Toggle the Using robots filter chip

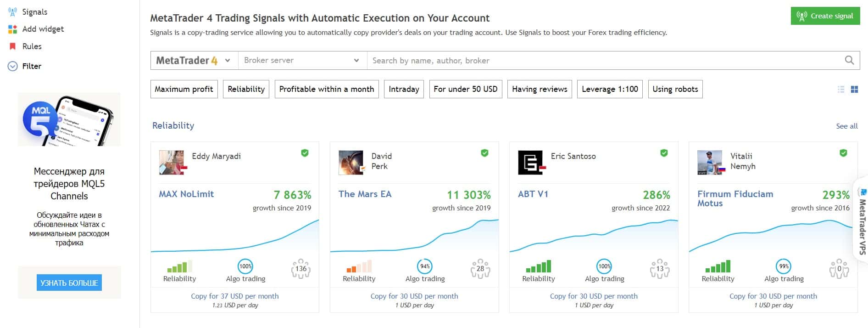[675, 89]
